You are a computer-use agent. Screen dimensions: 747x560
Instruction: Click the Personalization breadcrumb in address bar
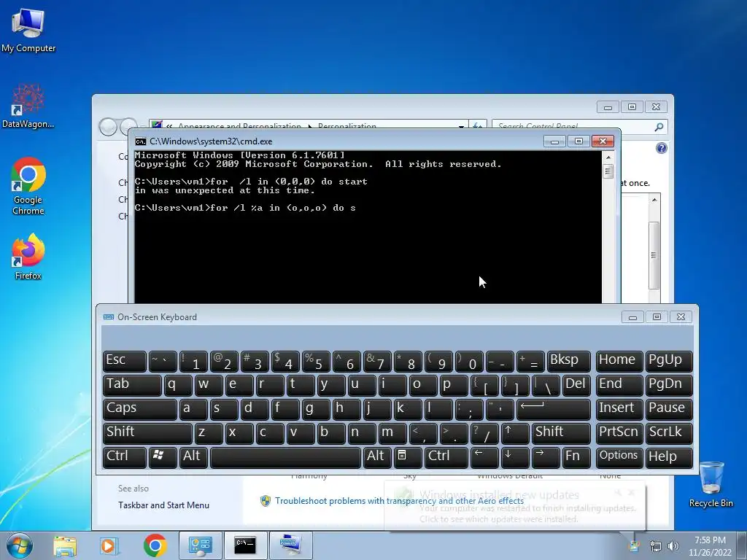[x=347, y=126]
